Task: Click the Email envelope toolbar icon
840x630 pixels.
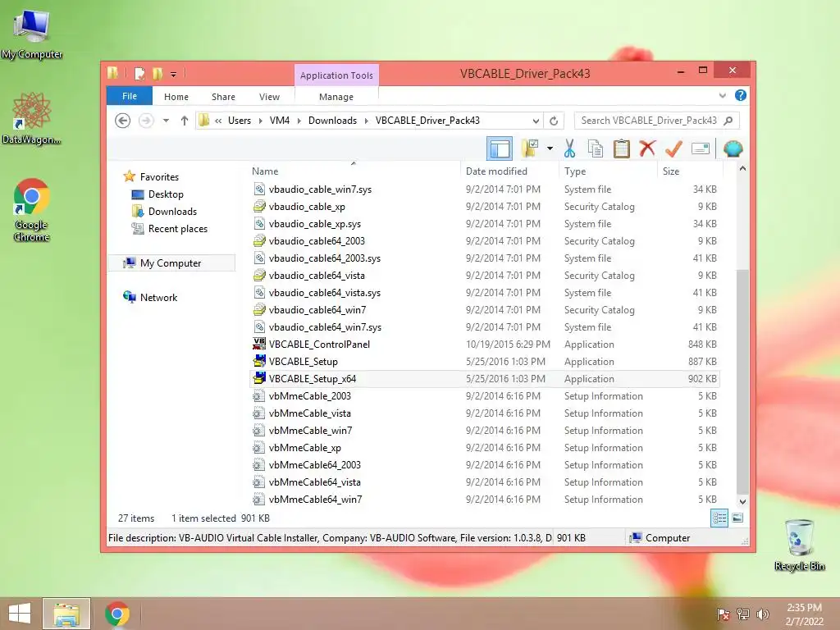Action: (x=701, y=148)
